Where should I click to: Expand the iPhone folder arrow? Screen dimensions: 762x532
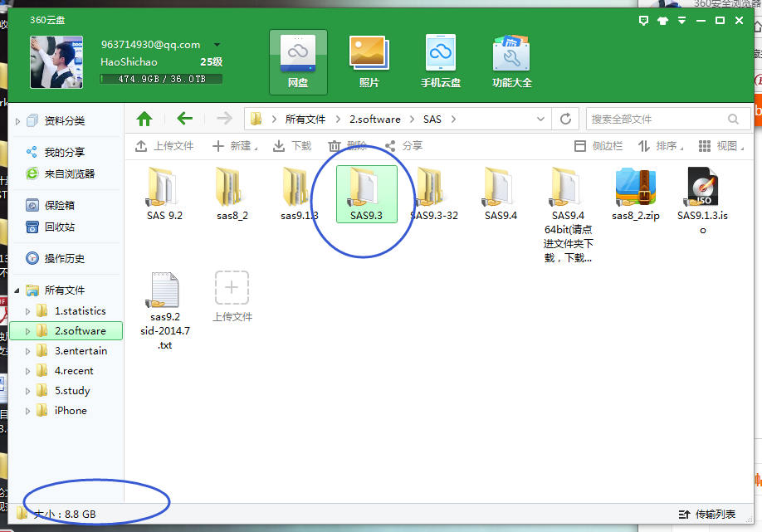click(27, 411)
